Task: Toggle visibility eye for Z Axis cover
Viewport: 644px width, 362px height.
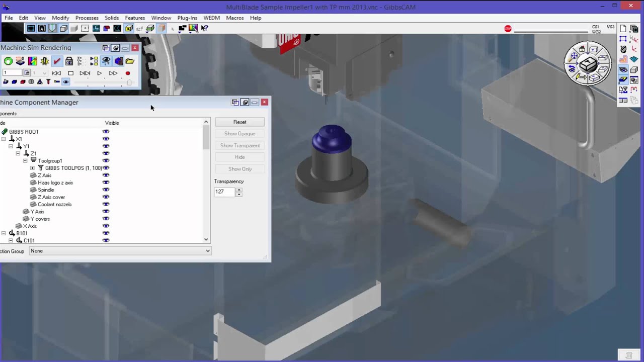Action: (106, 197)
